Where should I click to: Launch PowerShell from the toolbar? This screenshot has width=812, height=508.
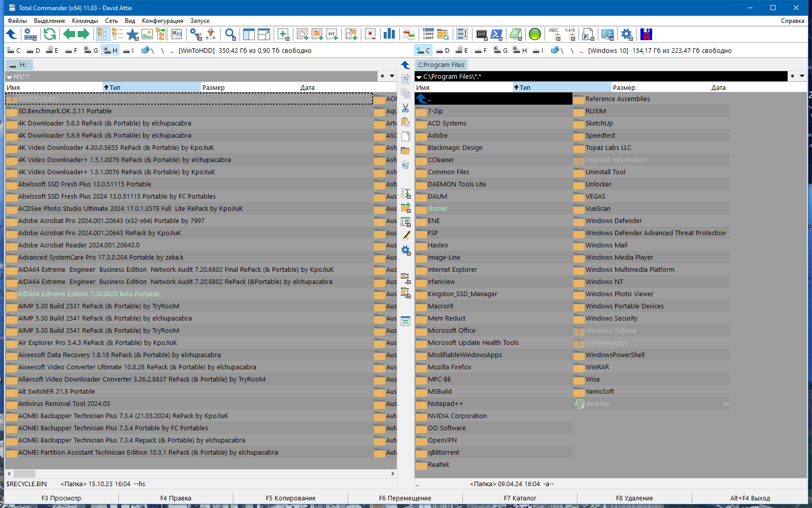point(497,35)
